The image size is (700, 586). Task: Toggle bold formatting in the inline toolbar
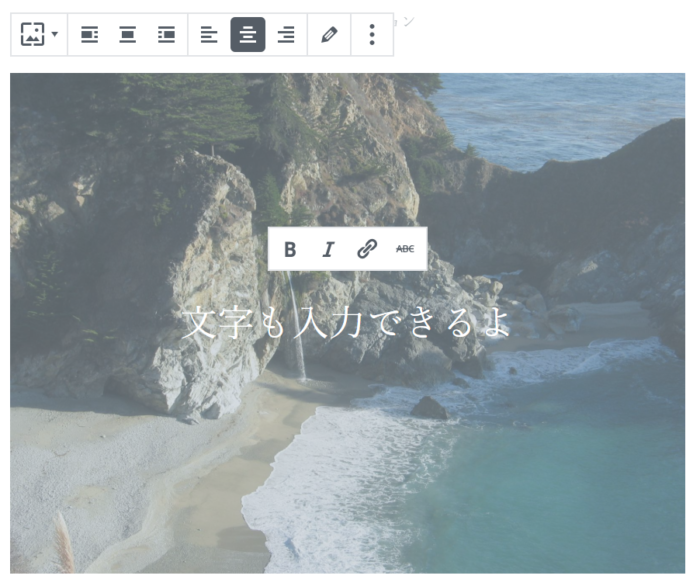tap(290, 249)
